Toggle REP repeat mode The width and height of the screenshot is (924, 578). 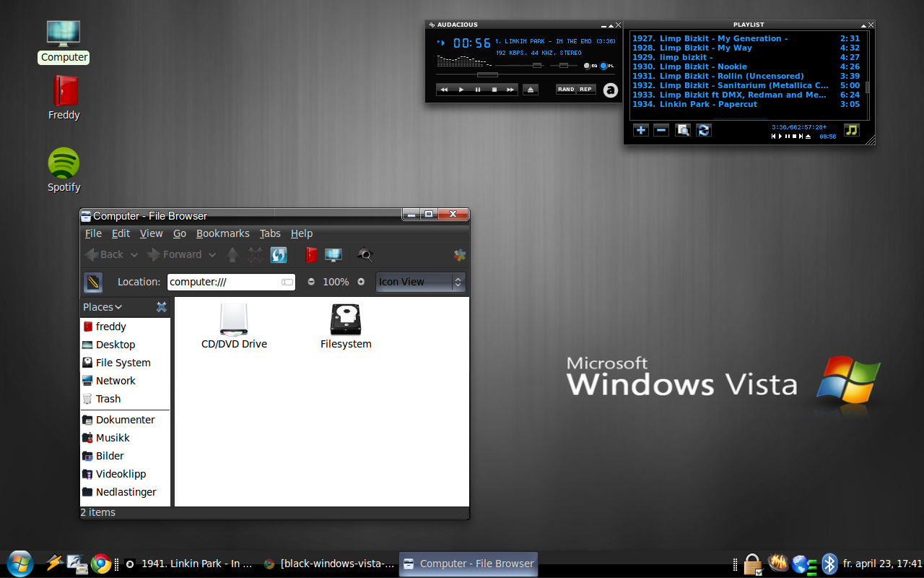coord(585,90)
